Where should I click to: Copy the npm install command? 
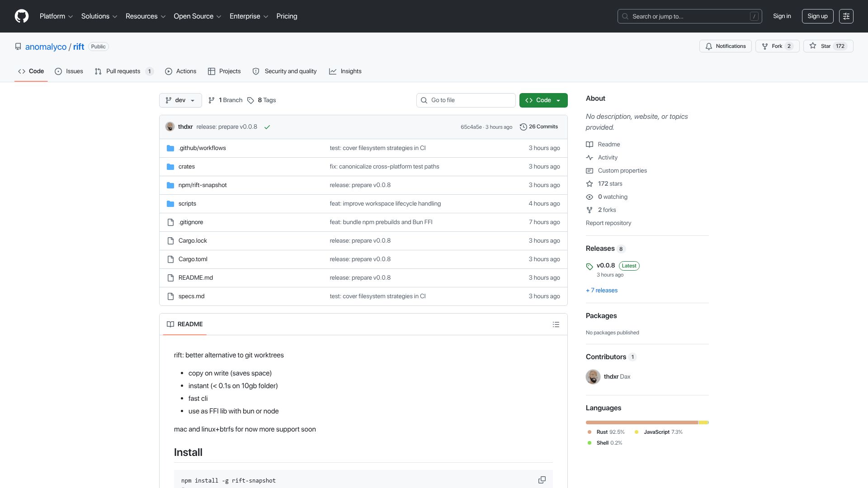[542, 480]
